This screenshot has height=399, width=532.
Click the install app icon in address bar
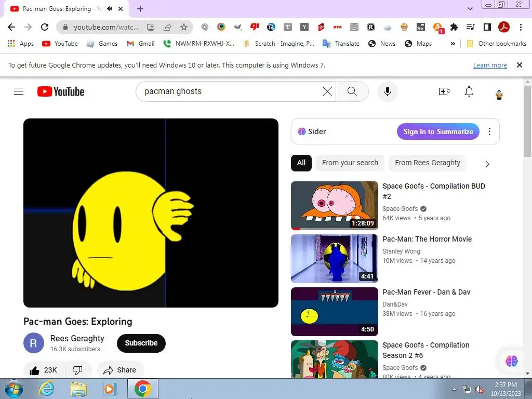click(x=151, y=27)
